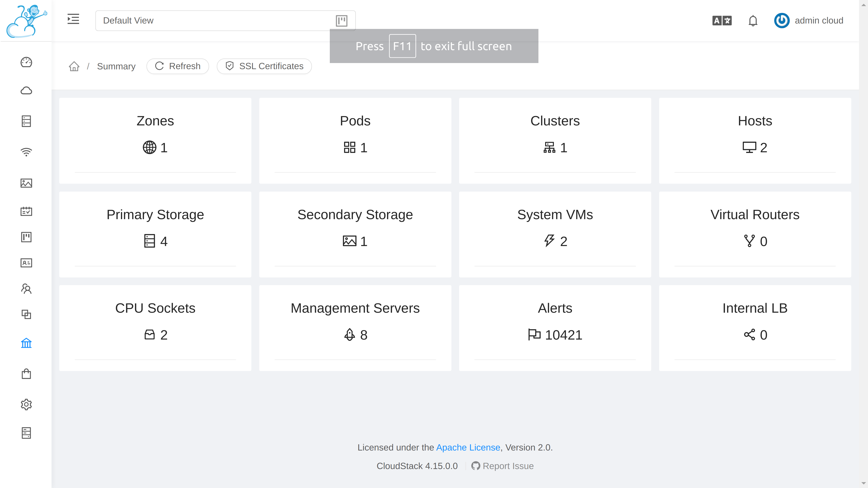The height and width of the screenshot is (488, 868).
Task: Open the Storage icon in sidebar
Action: [x=26, y=121]
